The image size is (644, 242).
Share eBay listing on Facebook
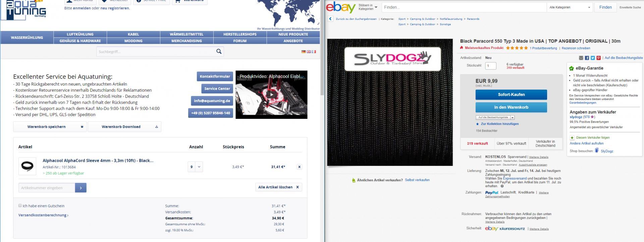(x=587, y=58)
